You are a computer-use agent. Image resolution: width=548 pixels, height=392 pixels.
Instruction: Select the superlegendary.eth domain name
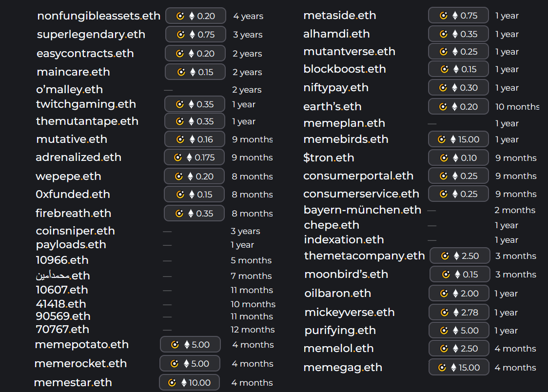[x=91, y=35]
